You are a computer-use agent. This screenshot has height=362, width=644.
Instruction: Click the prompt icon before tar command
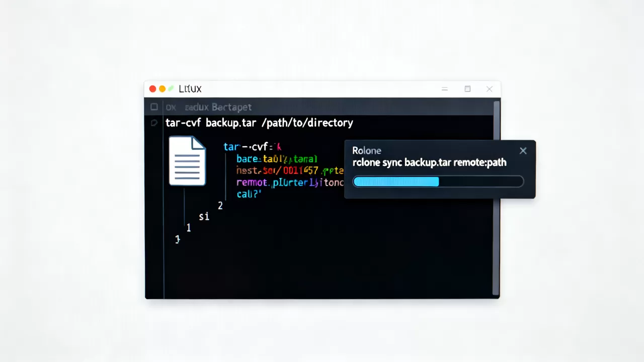click(x=154, y=123)
